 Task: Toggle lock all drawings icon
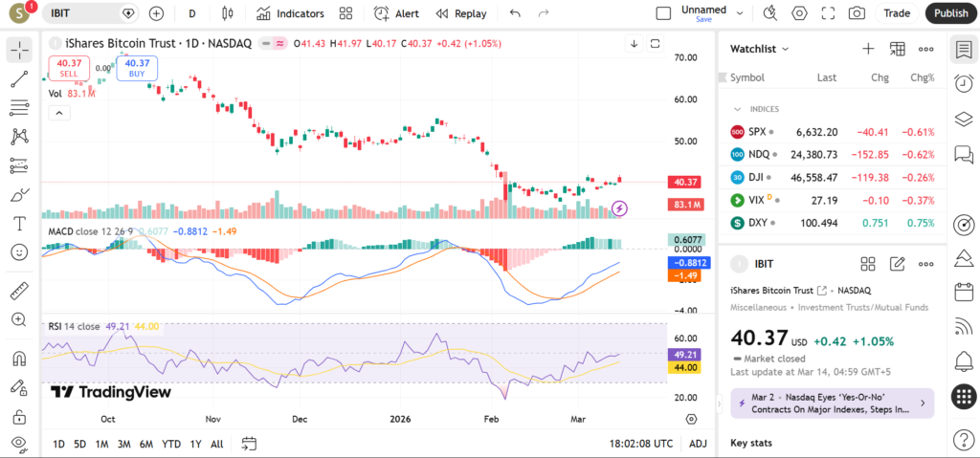(x=19, y=417)
